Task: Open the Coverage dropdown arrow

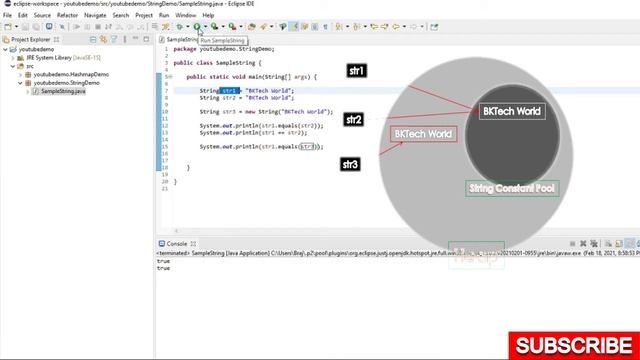Action: pyautogui.click(x=223, y=27)
